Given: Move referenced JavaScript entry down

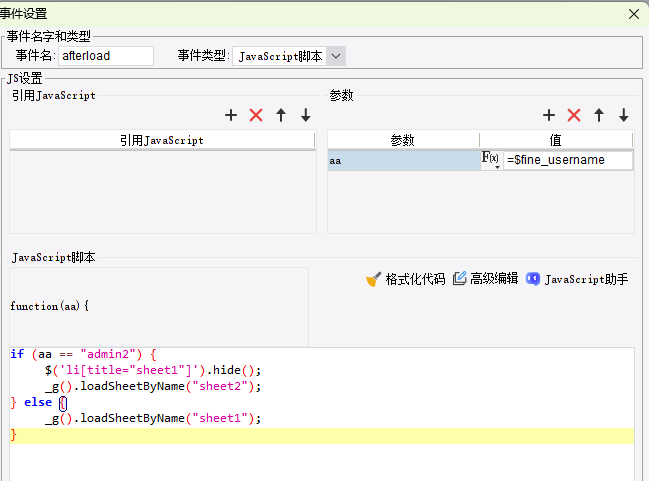Looking at the screenshot, I should (305, 116).
